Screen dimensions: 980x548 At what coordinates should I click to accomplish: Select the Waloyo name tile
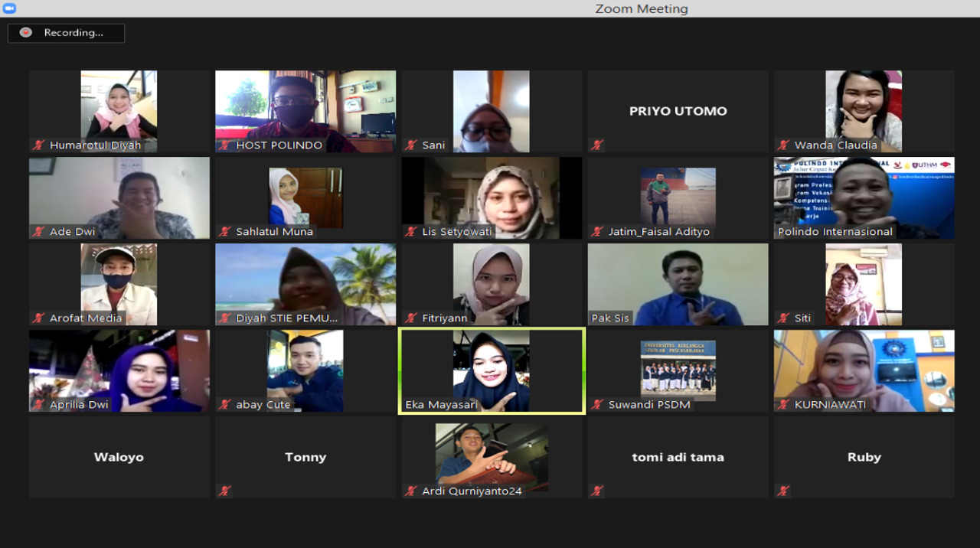119,457
